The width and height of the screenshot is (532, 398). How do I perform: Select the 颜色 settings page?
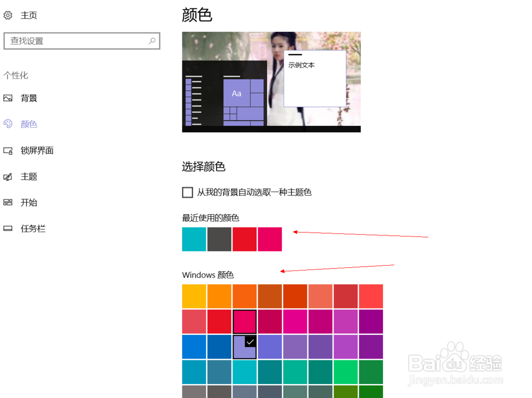(x=29, y=124)
